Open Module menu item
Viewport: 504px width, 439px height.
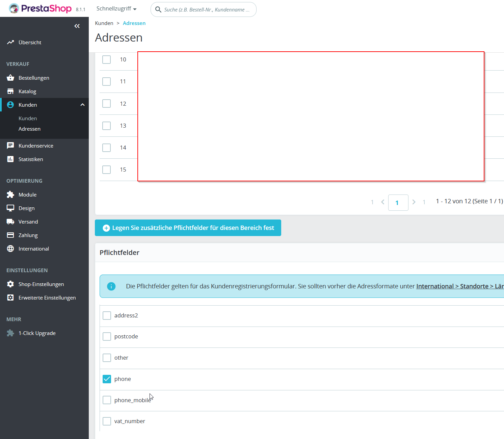(x=27, y=195)
